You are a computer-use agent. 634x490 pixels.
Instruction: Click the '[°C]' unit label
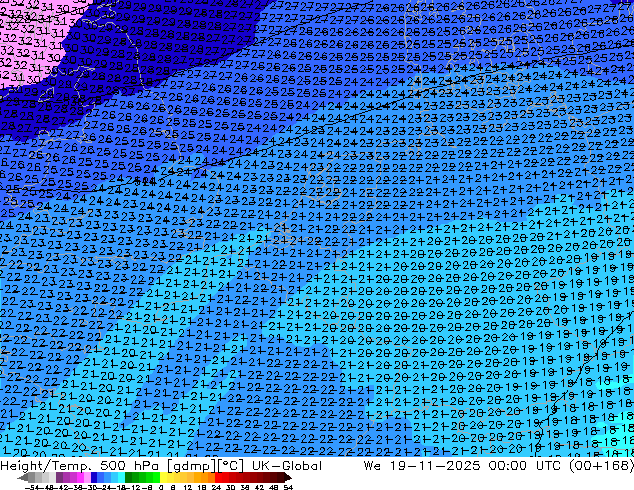click(231, 466)
